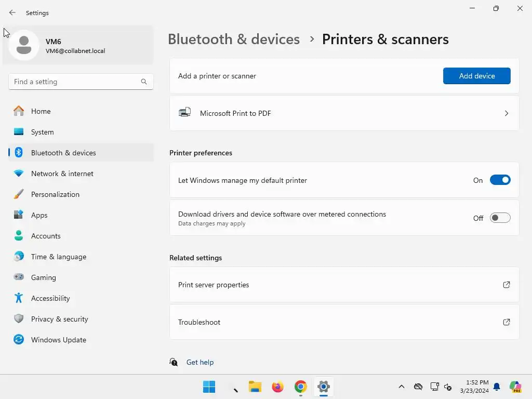Viewport: 532px width, 399px height.
Task: Click the Time & language globe icon
Action: (19, 256)
